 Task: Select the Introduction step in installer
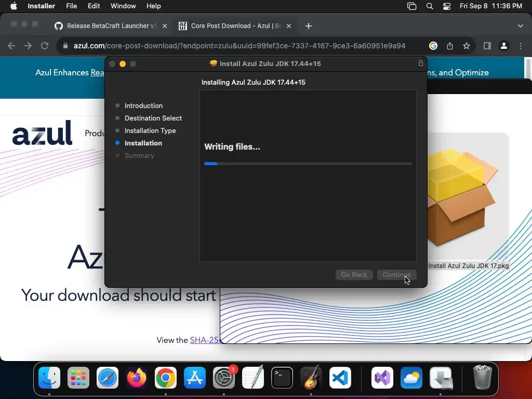pos(143,105)
